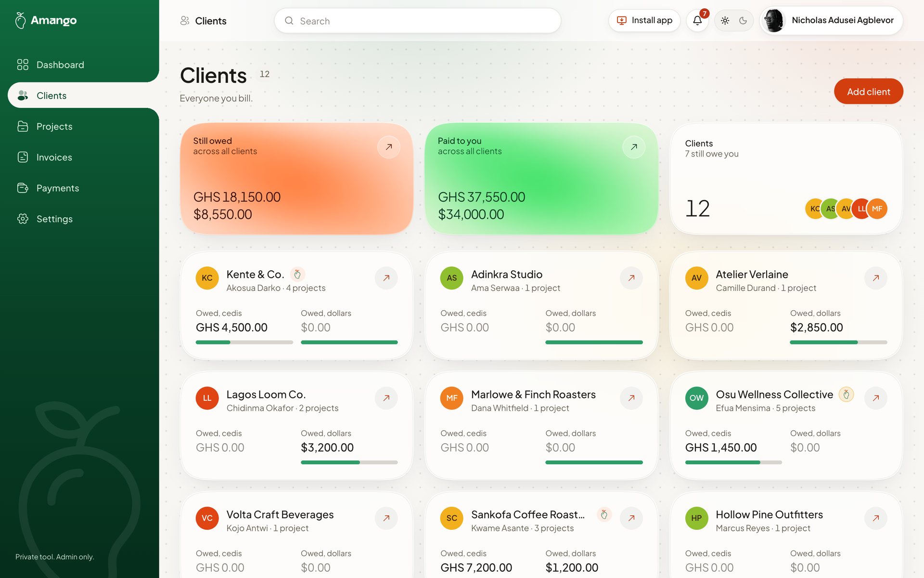Viewport: 924px width, 578px height.
Task: Open Sankofa Coffee Roasters arrow
Action: pos(631,518)
